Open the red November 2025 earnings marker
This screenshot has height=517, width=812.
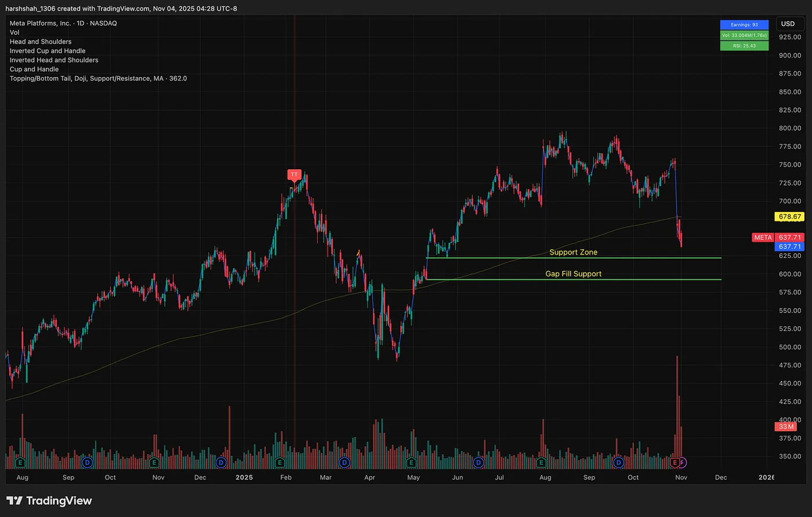(x=674, y=463)
